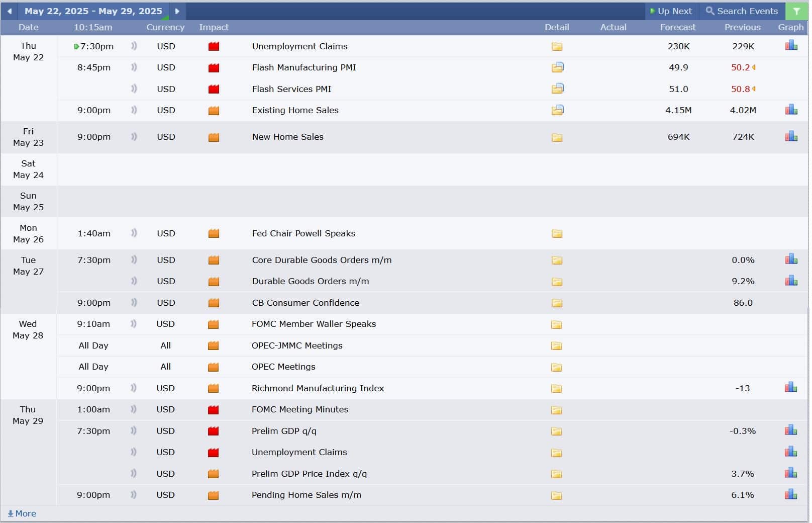Image resolution: width=812 pixels, height=523 pixels.
Task: Toggle alert bell for Richmond Manufacturing Index
Action: pos(134,388)
